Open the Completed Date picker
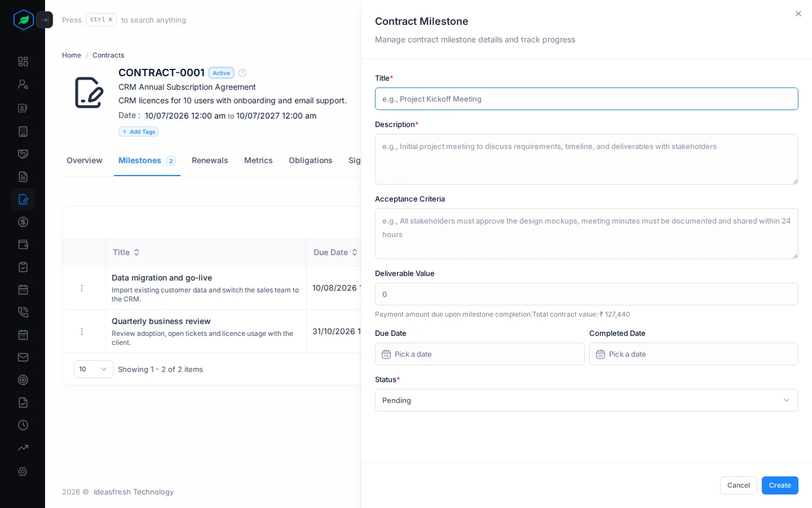 pos(694,354)
